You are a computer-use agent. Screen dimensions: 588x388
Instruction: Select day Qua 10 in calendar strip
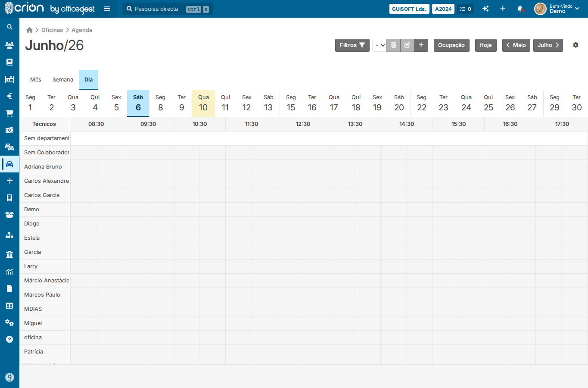(x=203, y=103)
